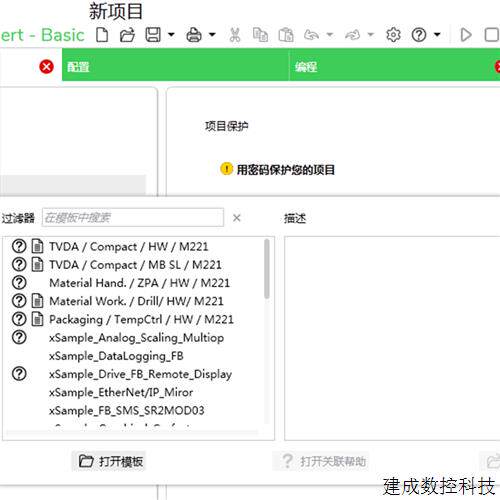Select template Packaging / TempCtrl / HW / M221
The width and height of the screenshot is (500, 500).
(x=141, y=319)
